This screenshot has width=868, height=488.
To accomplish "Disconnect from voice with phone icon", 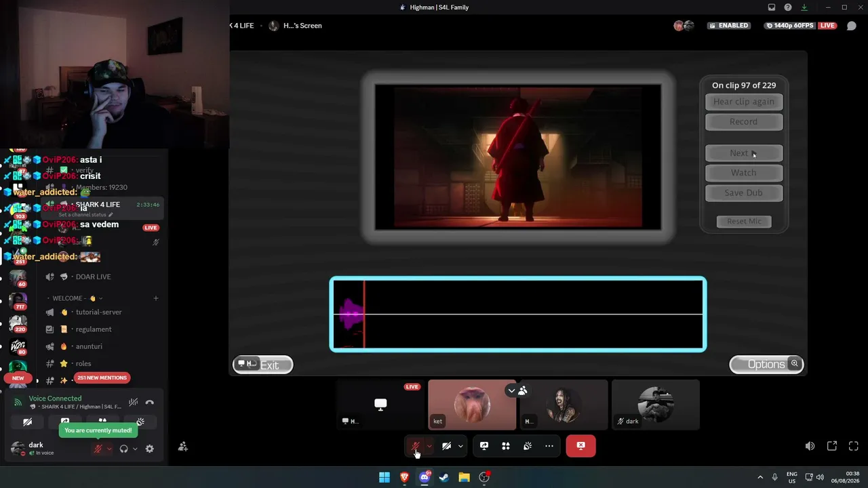I will click(150, 403).
